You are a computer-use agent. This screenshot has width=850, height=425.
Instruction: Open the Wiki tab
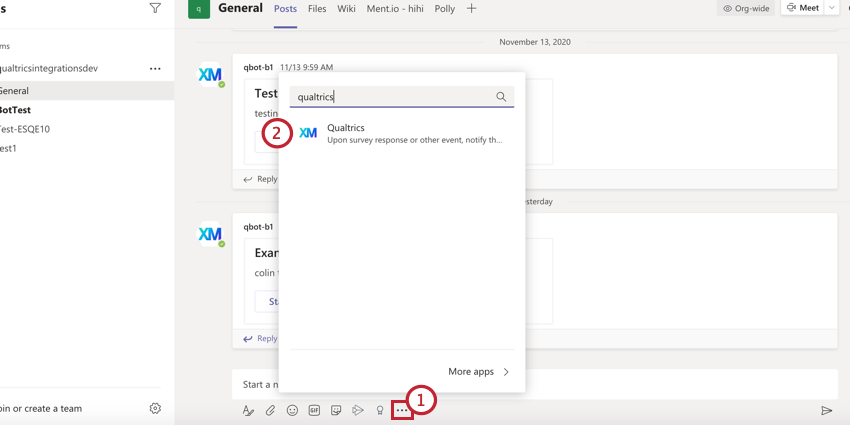click(346, 9)
